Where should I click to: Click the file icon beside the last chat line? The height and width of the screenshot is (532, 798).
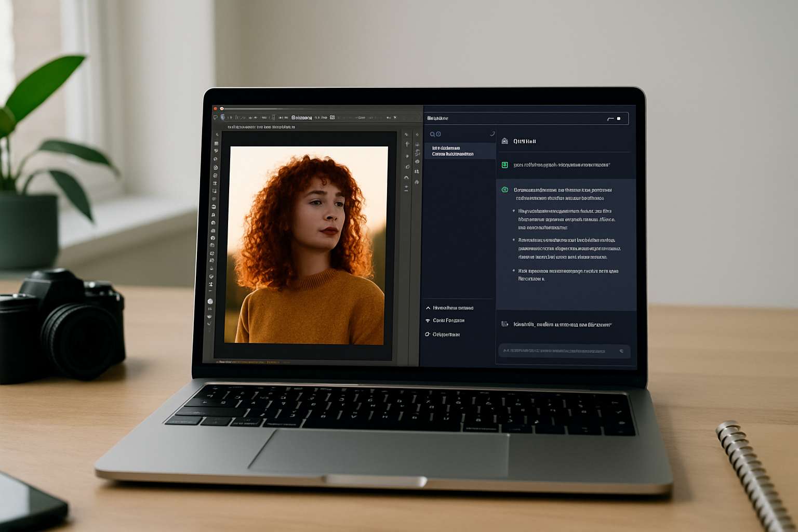(504, 324)
